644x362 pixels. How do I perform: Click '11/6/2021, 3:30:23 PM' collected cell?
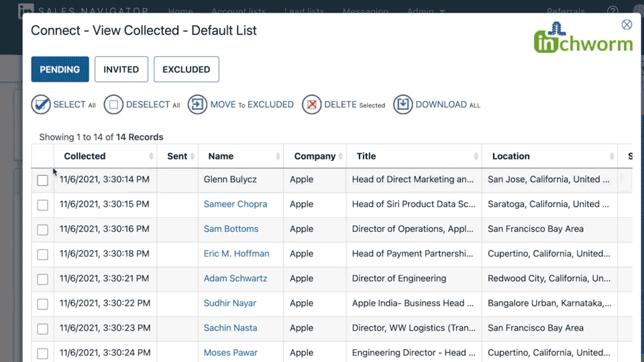coord(105,328)
